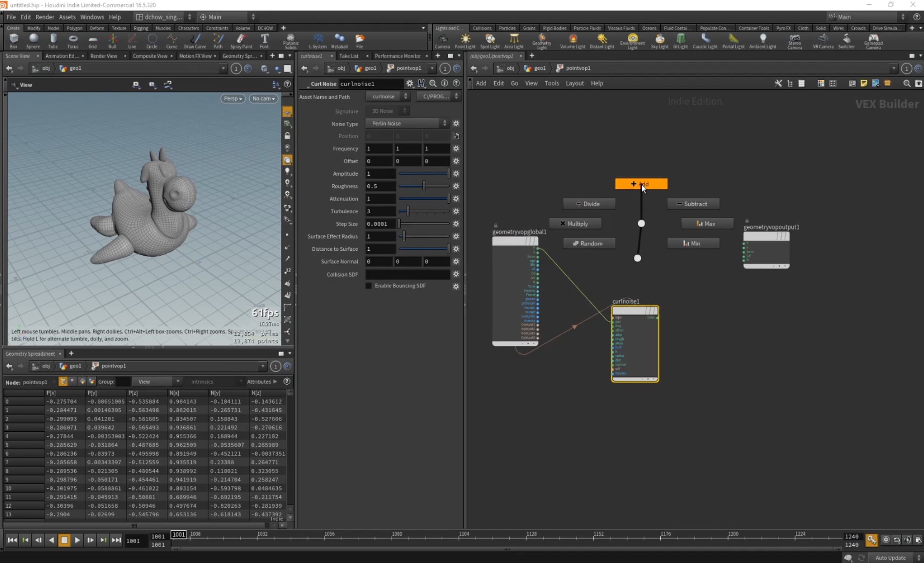Select the L-System shelf tool
This screenshot has width=924, height=563.
pos(318,41)
